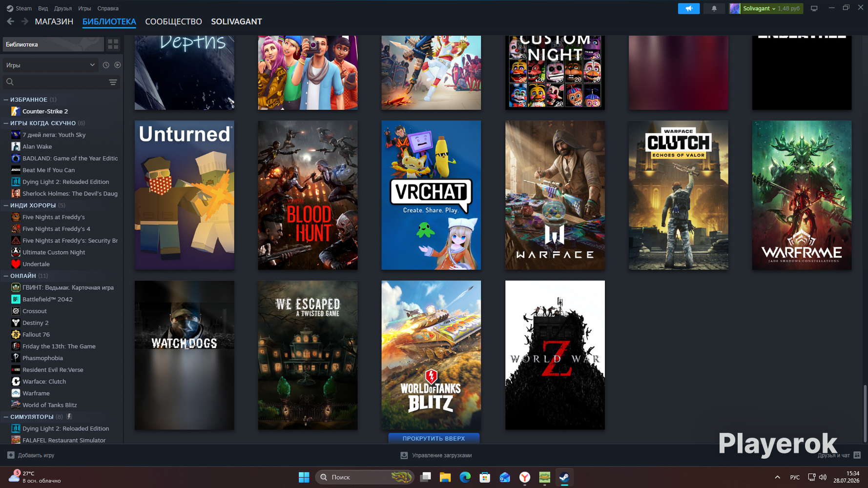Collapse the ИЗБРАННОЕ collection

[6, 100]
